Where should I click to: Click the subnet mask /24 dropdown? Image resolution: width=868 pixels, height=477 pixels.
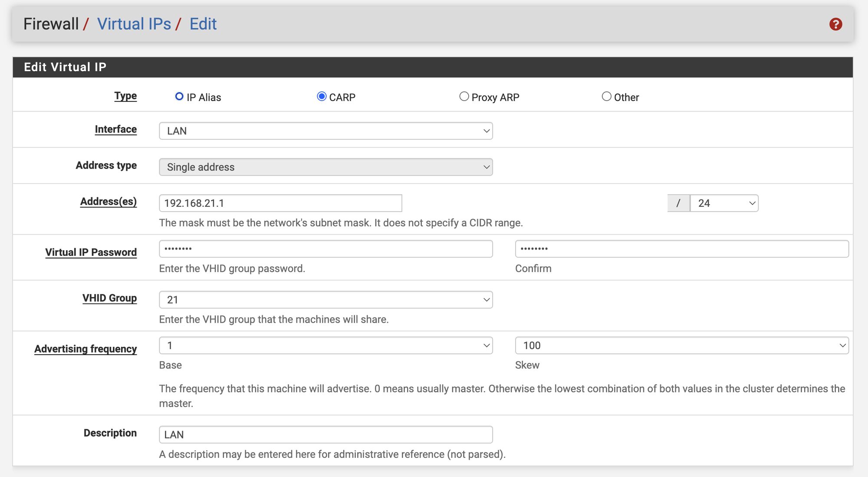(723, 202)
